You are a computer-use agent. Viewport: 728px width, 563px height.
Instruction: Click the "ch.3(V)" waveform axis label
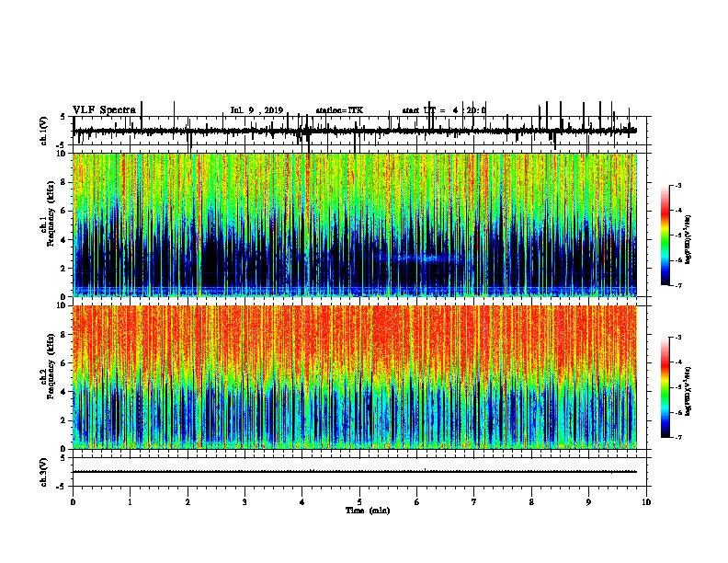click(44, 472)
